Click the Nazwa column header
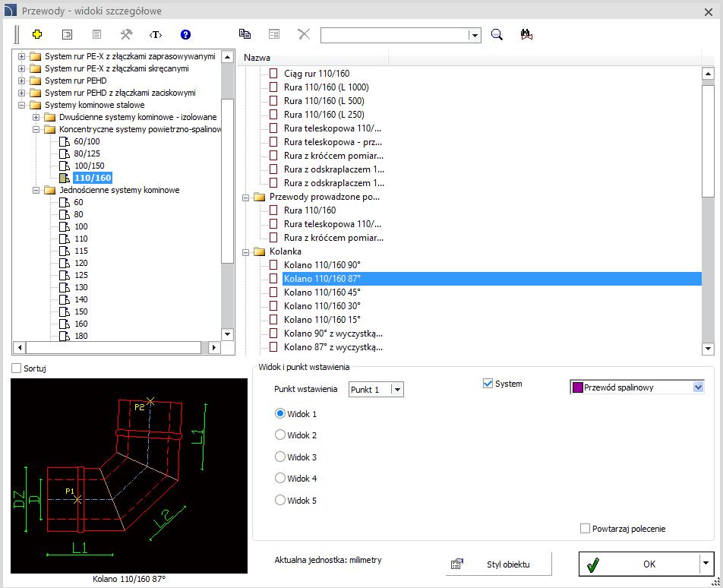The image size is (723, 588). tap(314, 58)
